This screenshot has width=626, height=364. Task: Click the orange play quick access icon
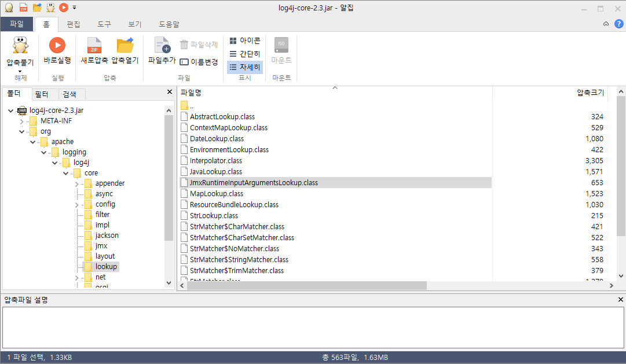pyautogui.click(x=64, y=7)
